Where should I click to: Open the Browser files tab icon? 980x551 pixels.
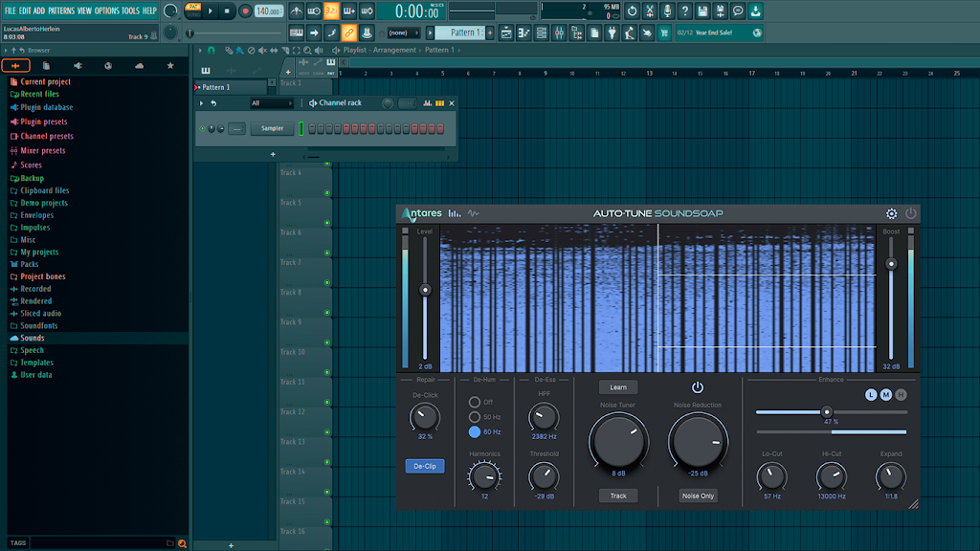(x=46, y=66)
